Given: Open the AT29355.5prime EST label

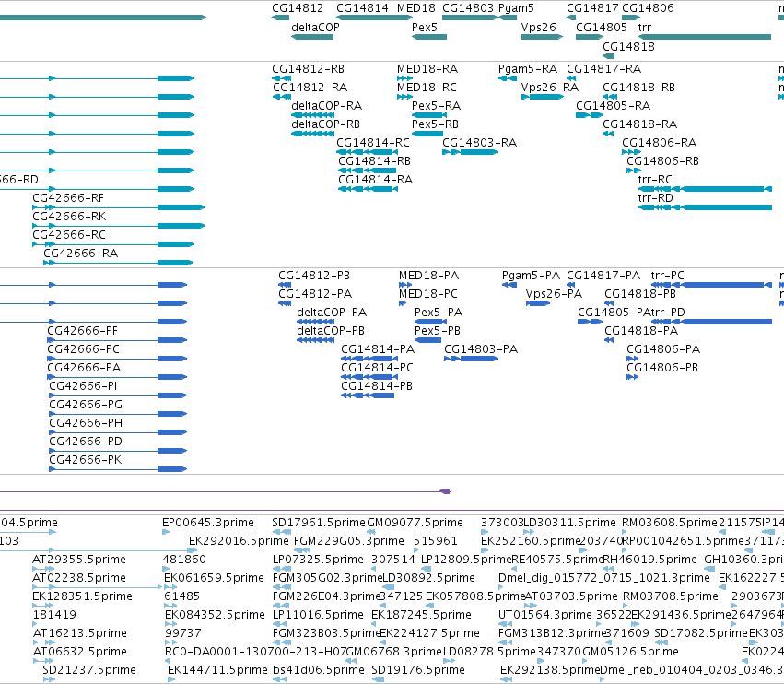Looking at the screenshot, I should point(79,560).
